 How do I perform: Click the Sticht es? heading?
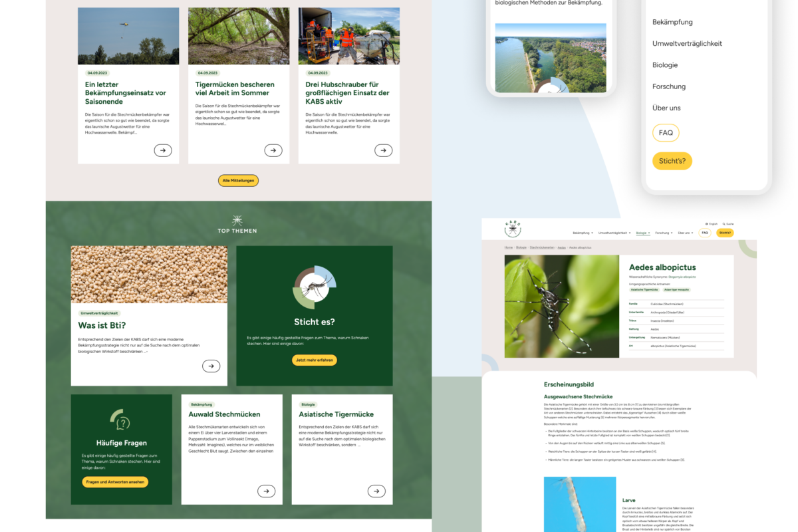pyautogui.click(x=315, y=323)
